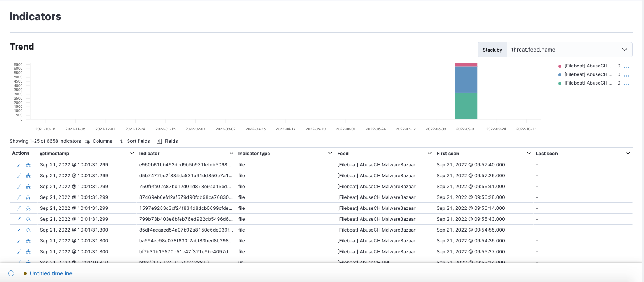Expand the Indicator type column menu
This screenshot has height=282, width=644.
[x=330, y=154]
